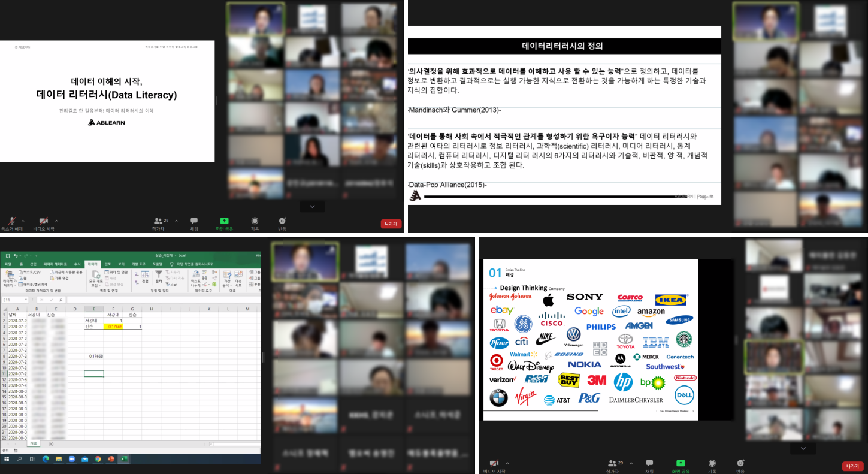Open the Name Box dropdown showing E11
This screenshot has height=474, width=868.
[26, 300]
